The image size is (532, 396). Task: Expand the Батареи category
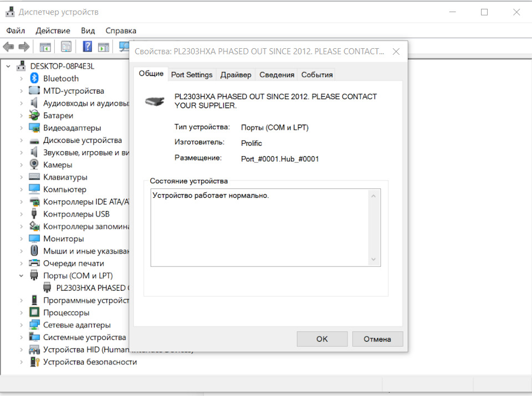[22, 116]
